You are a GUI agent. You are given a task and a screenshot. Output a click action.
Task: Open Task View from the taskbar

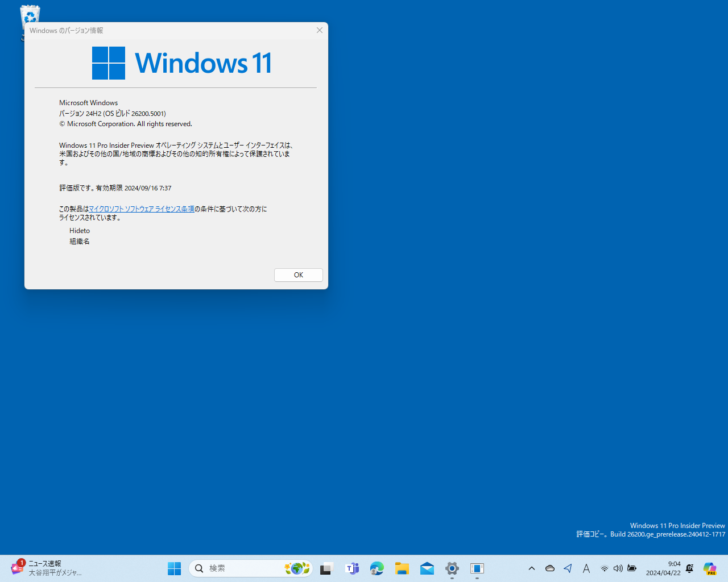[325, 568]
